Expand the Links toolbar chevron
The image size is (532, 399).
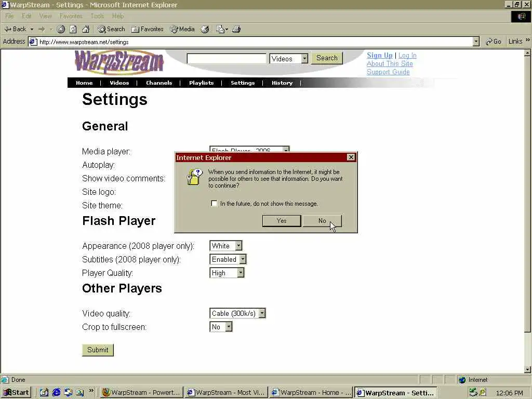[x=528, y=41]
